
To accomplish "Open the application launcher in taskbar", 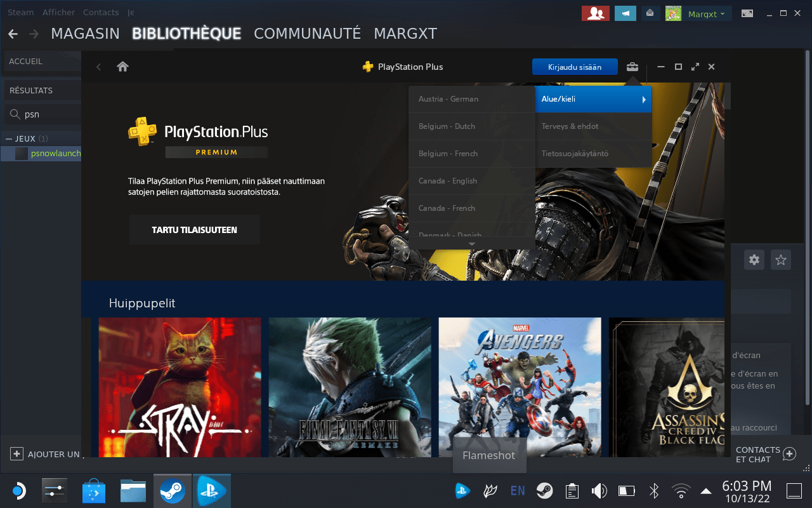I will [x=18, y=491].
